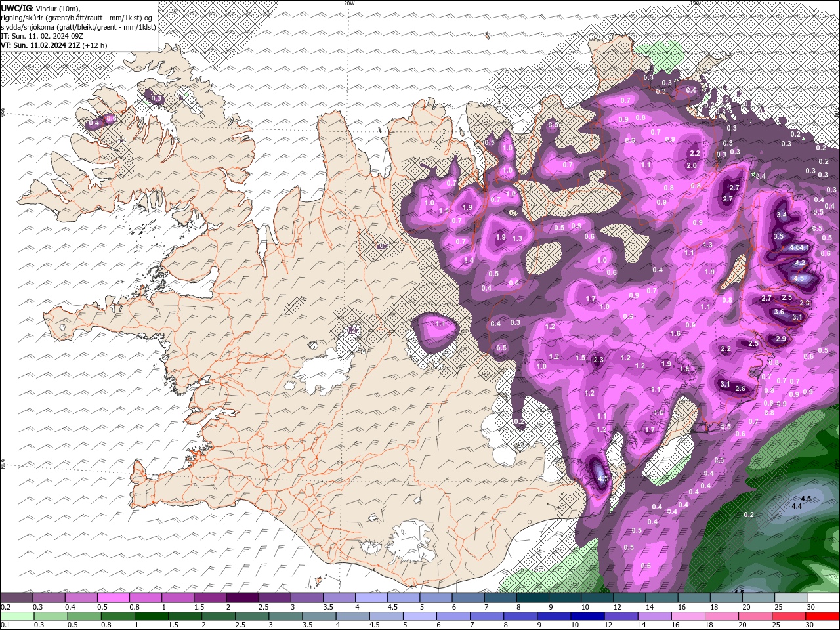Click the '20W' longitude label at the top edge
This screenshot has height=630, width=840.
tap(349, 3)
